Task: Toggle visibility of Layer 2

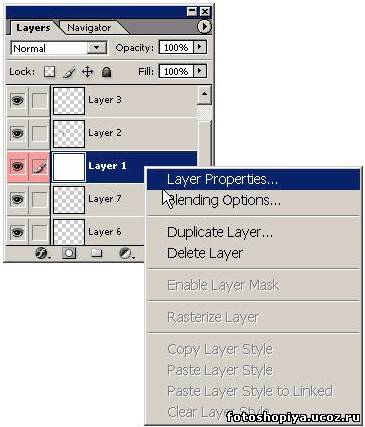Action: [x=17, y=134]
